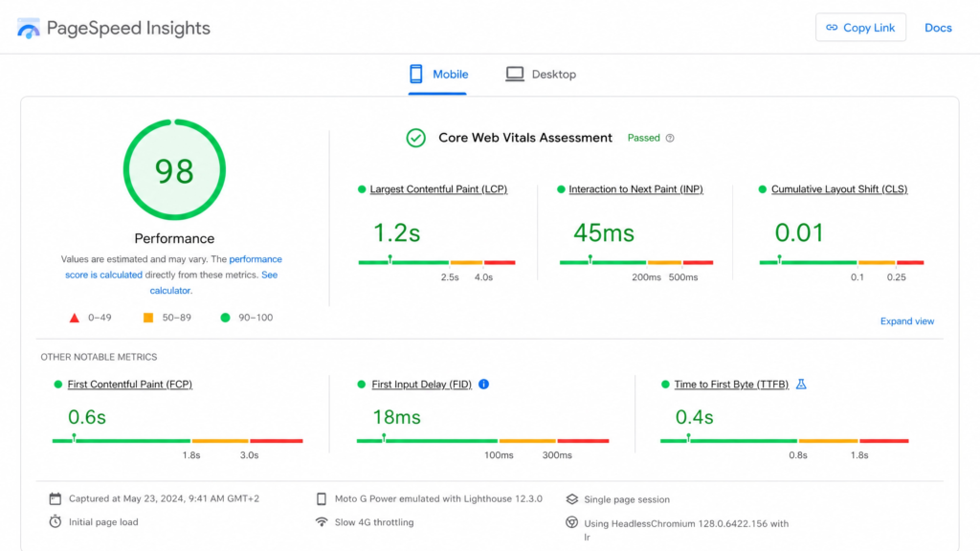This screenshot has width=980, height=551.
Task: Open the Largest Contentful Paint (LCP) link
Action: coord(438,189)
